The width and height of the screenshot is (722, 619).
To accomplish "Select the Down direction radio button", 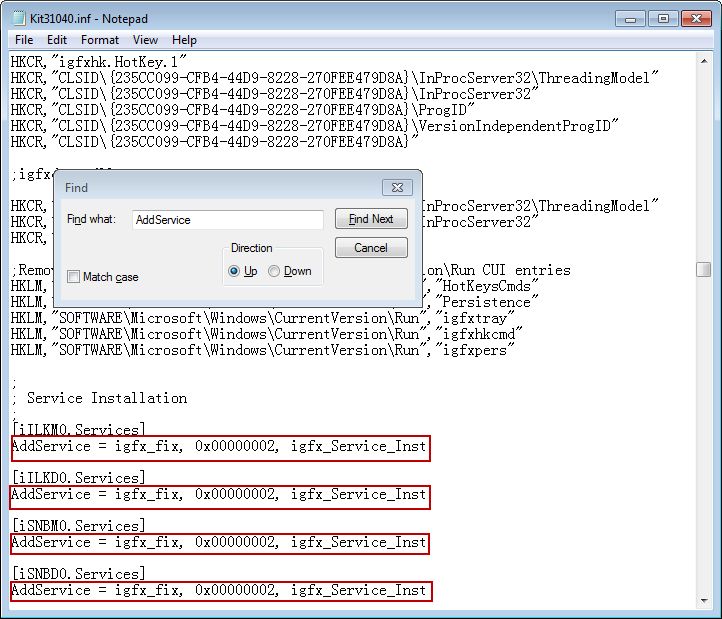I will point(274,271).
